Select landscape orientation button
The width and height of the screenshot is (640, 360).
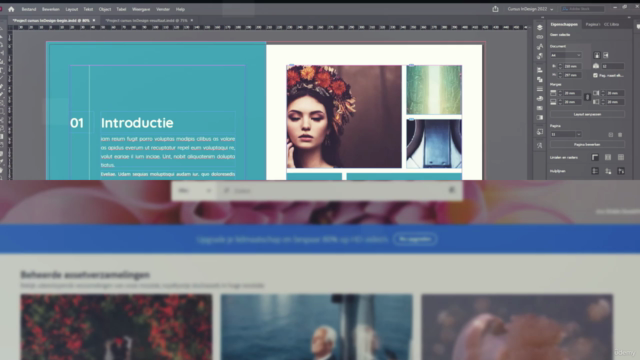pyautogui.click(x=606, y=55)
